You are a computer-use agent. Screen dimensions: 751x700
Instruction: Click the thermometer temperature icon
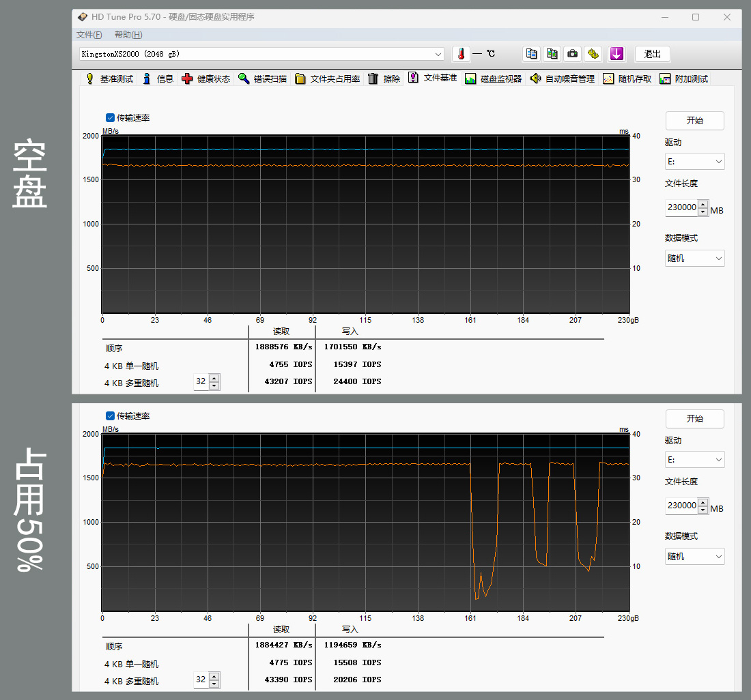461,54
